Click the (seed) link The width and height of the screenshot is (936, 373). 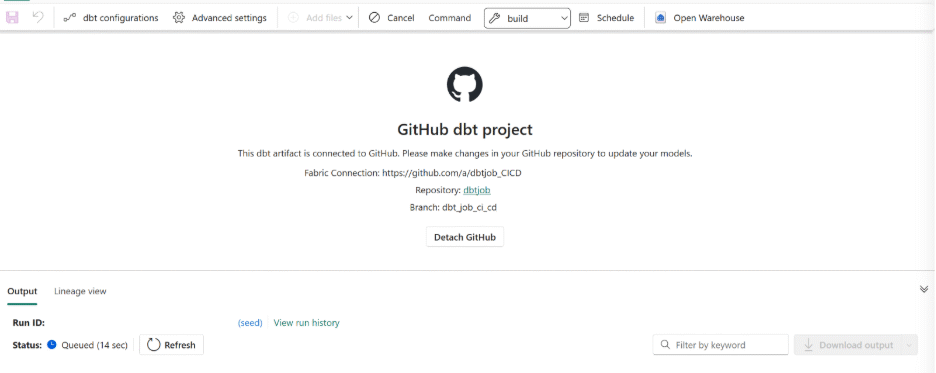[x=250, y=323]
